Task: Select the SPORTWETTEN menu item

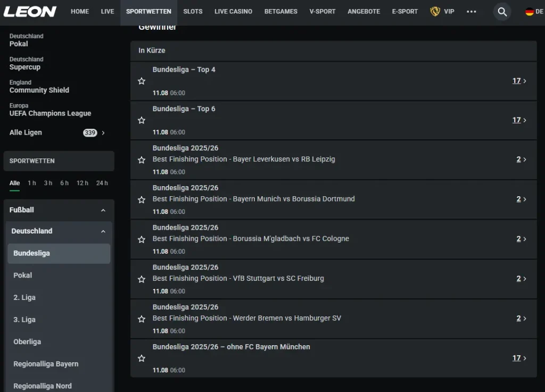Action: coord(148,12)
